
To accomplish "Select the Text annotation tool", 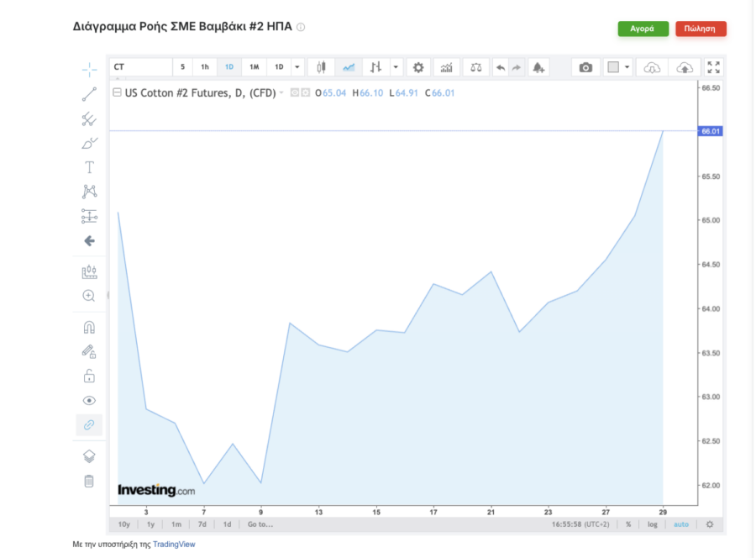I will (89, 167).
